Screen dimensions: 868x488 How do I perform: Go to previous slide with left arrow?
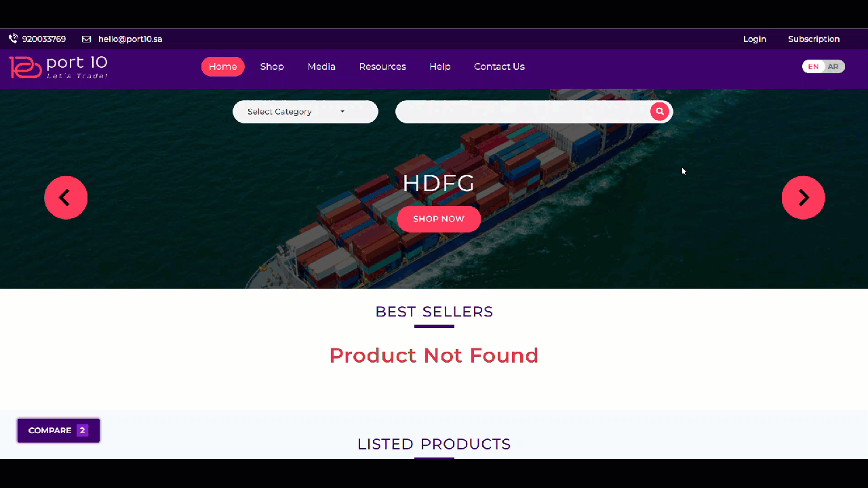point(66,198)
